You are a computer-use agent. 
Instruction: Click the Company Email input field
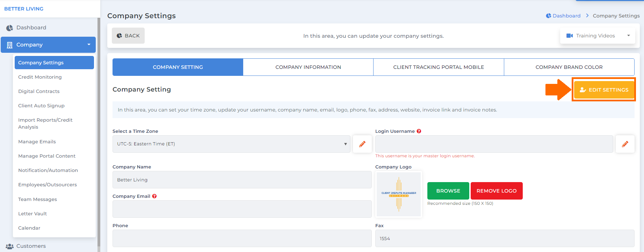[242, 209]
